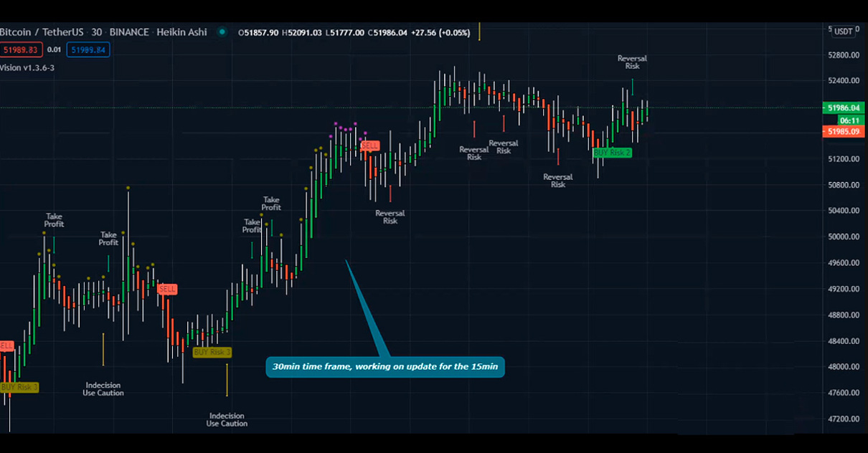Click the 0.01 spread value
This screenshot has width=868, height=453.
pos(55,49)
